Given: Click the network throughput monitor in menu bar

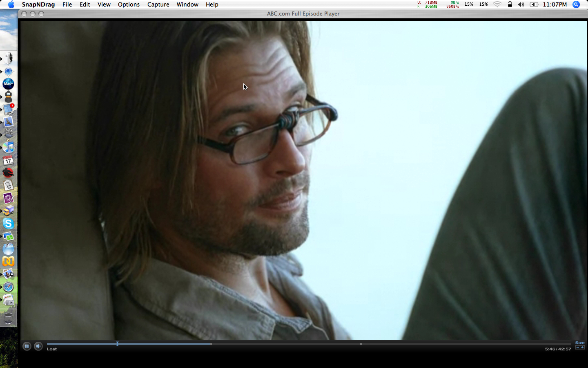Looking at the screenshot, I should point(453,4).
